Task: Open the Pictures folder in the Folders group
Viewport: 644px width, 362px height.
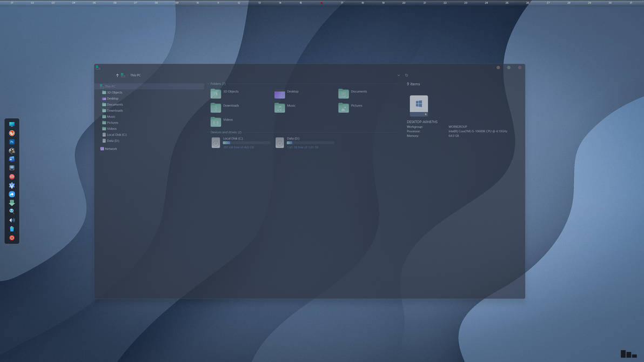Action: pyautogui.click(x=344, y=108)
